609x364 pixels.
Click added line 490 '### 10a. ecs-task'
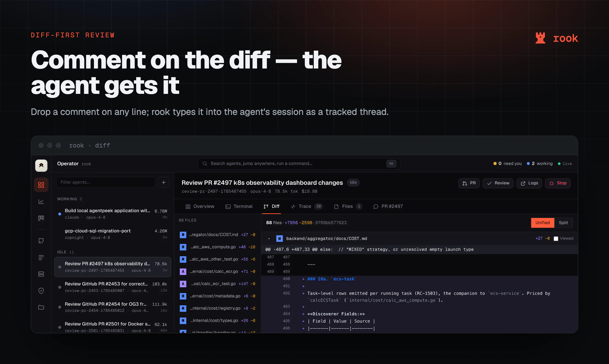(419, 279)
